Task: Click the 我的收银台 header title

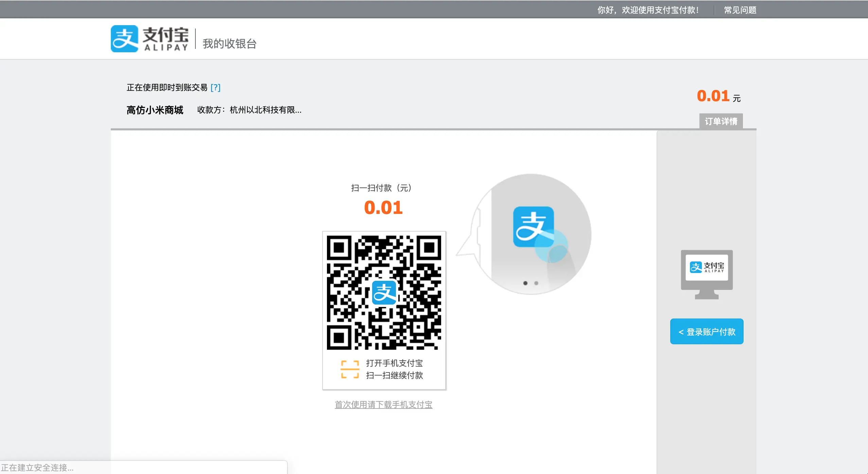Action: click(x=229, y=44)
